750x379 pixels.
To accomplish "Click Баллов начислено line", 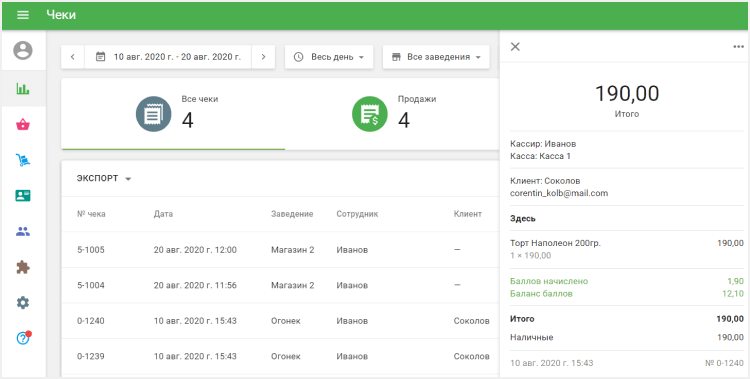I will tap(627, 281).
